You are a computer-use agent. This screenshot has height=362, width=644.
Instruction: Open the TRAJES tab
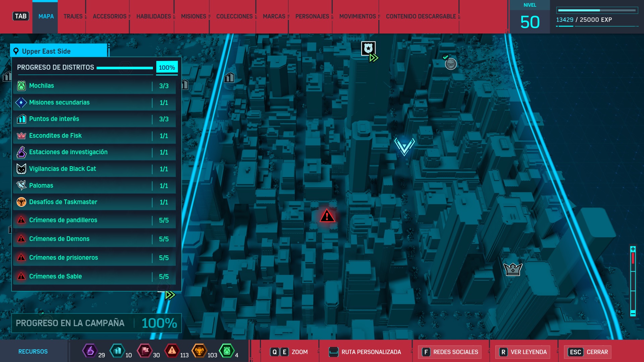click(x=73, y=16)
